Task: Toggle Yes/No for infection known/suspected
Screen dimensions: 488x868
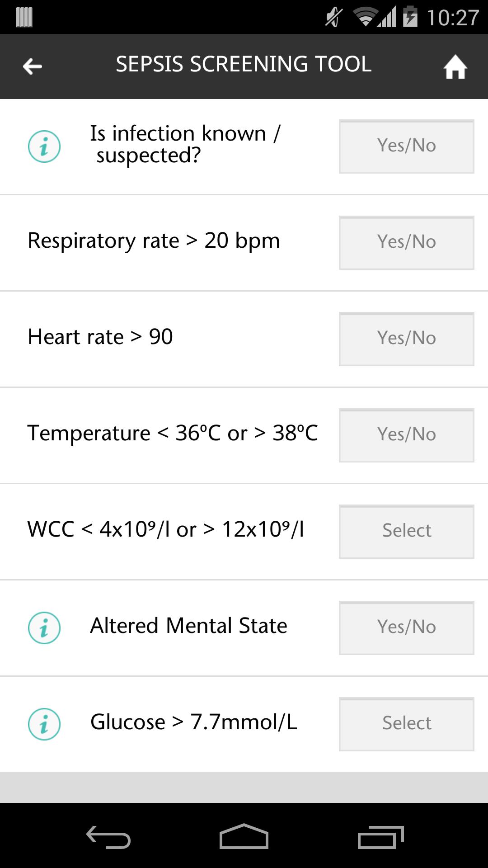Action: click(406, 146)
